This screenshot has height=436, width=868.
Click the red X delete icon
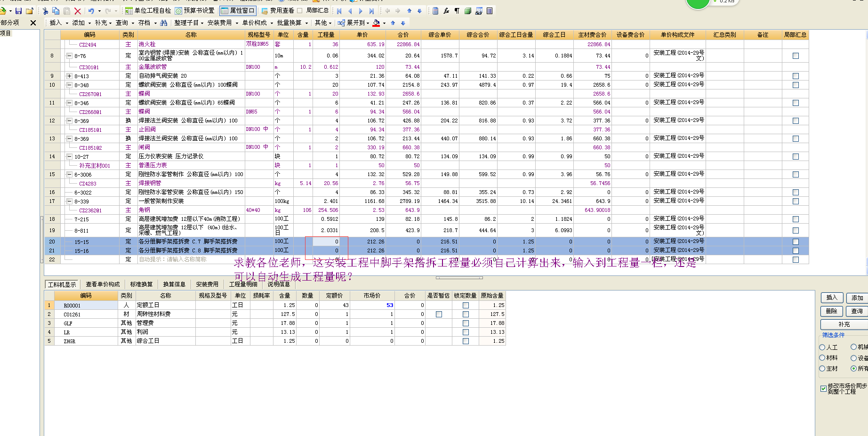(x=78, y=11)
